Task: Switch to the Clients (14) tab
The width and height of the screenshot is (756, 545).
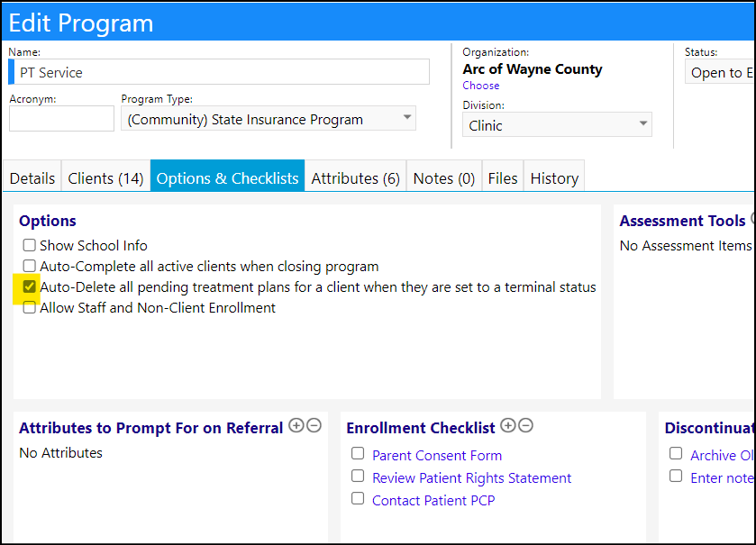Action: tap(105, 178)
